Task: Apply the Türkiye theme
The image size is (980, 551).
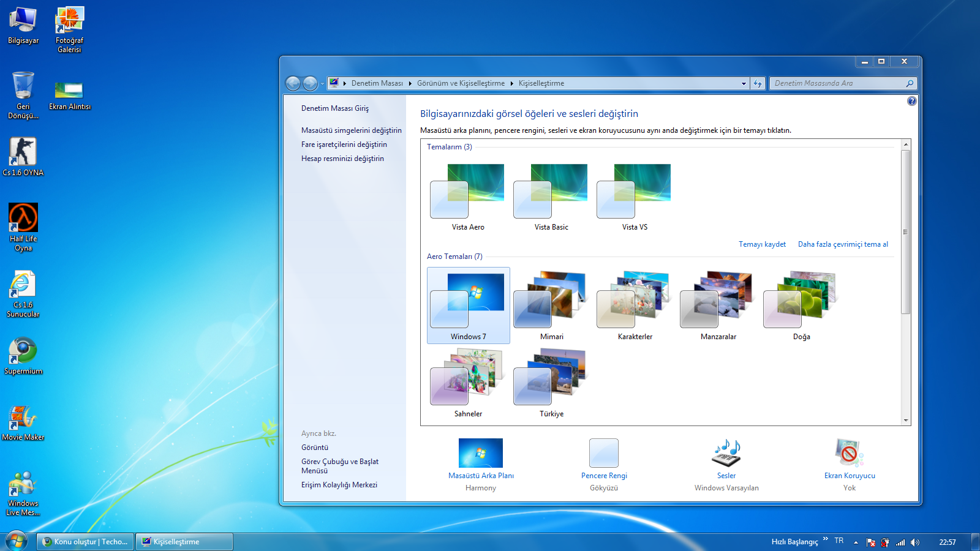Action: (x=552, y=383)
